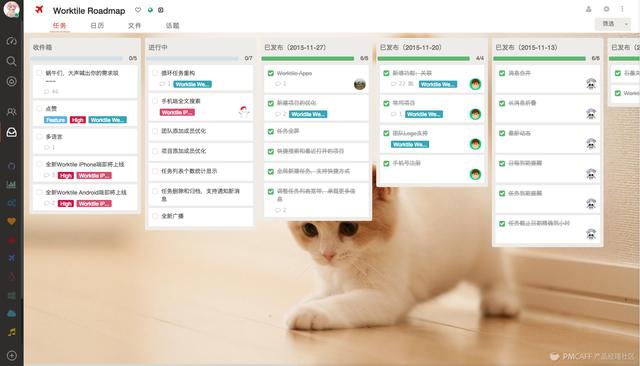The height and width of the screenshot is (366, 640).
Task: Click the High label on the 点赞 card
Action: point(78,120)
